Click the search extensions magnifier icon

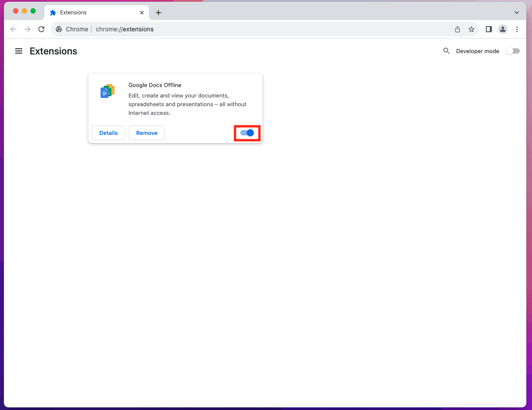pyautogui.click(x=446, y=51)
